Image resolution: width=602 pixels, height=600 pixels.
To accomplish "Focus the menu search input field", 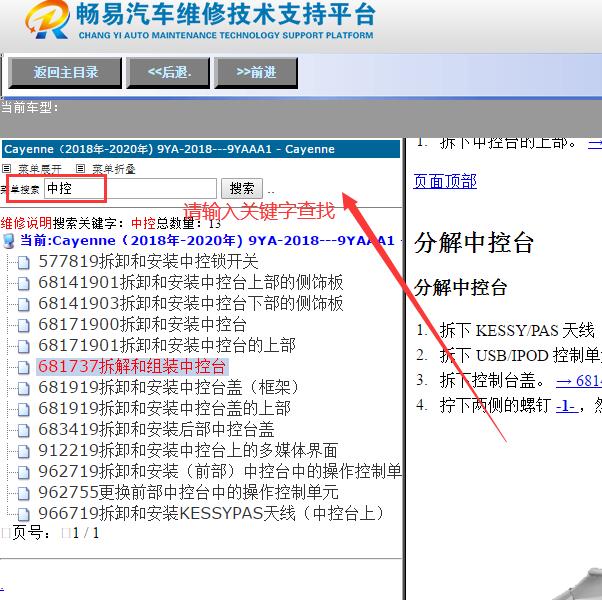I will pyautogui.click(x=131, y=188).
